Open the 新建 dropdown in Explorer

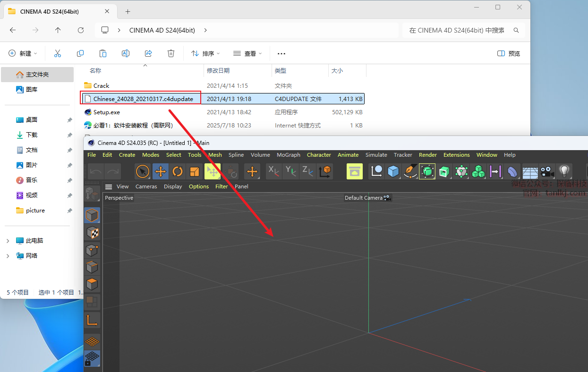pos(23,53)
